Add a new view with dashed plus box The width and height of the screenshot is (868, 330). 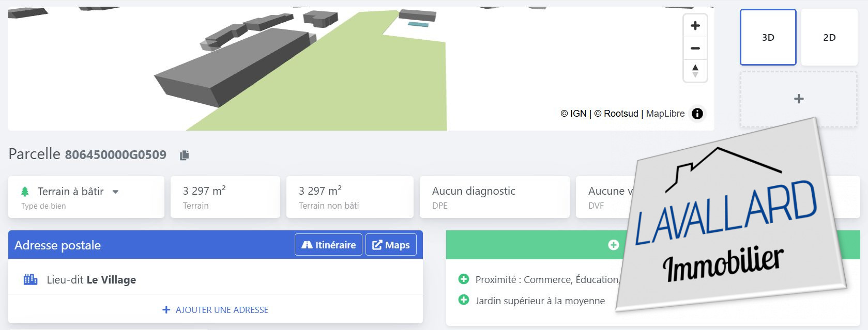pos(798,99)
